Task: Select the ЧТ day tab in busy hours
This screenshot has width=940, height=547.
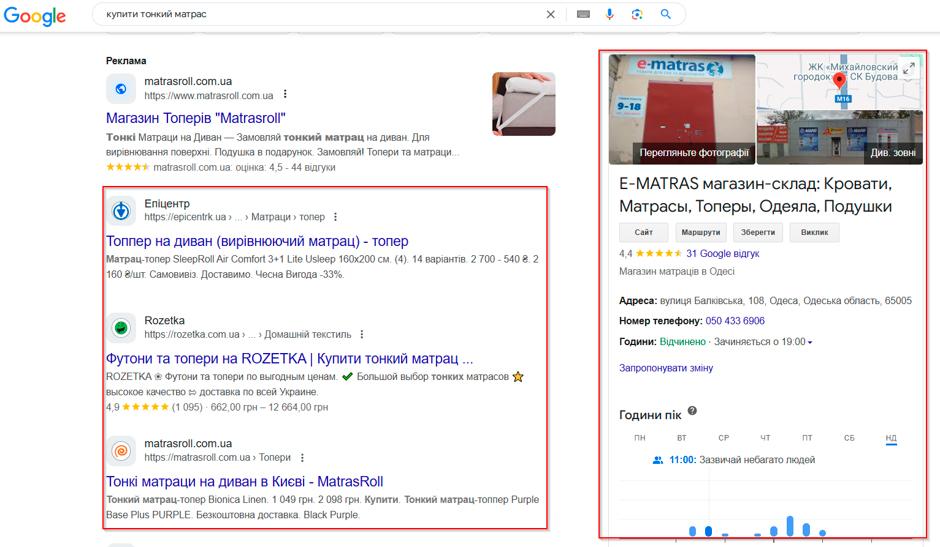Action: [x=765, y=438]
